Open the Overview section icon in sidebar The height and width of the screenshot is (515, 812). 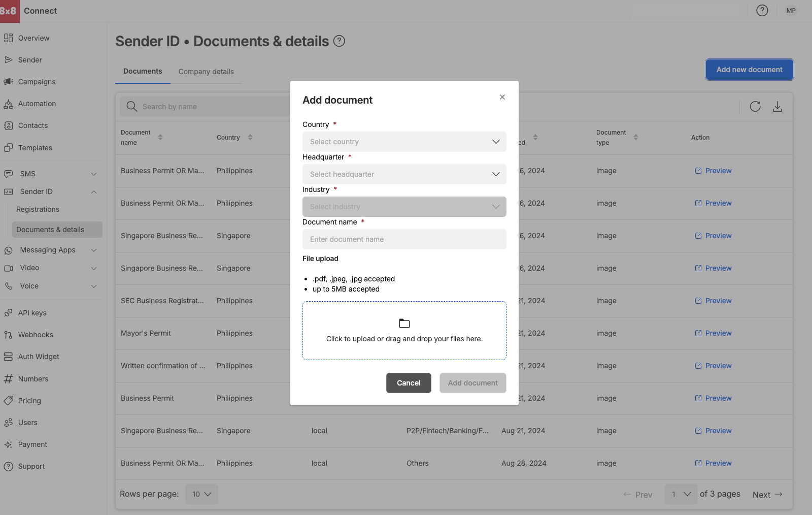coord(9,38)
